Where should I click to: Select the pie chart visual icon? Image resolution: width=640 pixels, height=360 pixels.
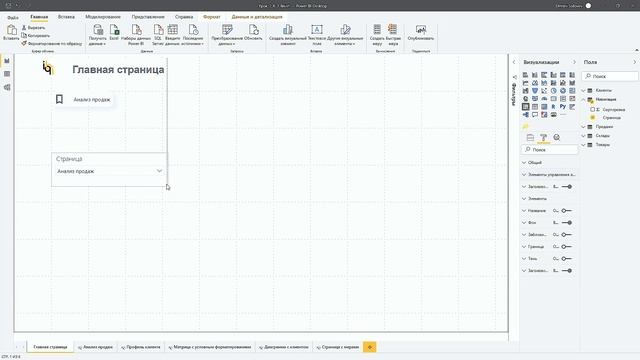[x=553, y=91]
